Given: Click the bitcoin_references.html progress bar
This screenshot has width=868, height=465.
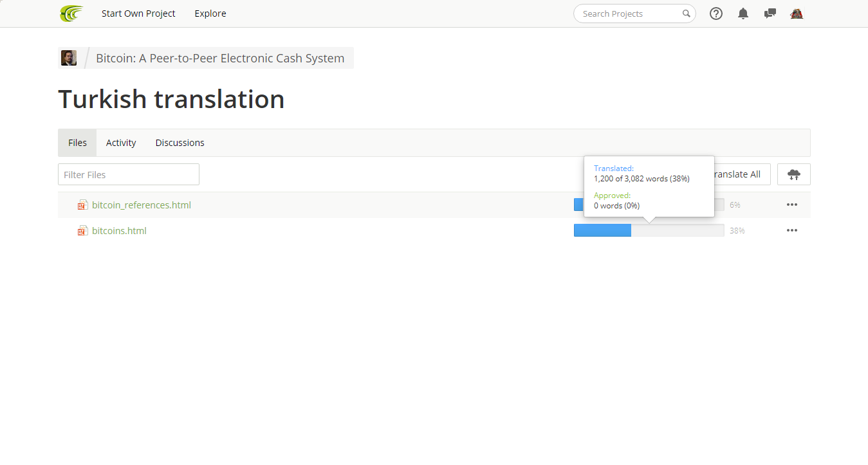Looking at the screenshot, I should point(649,205).
